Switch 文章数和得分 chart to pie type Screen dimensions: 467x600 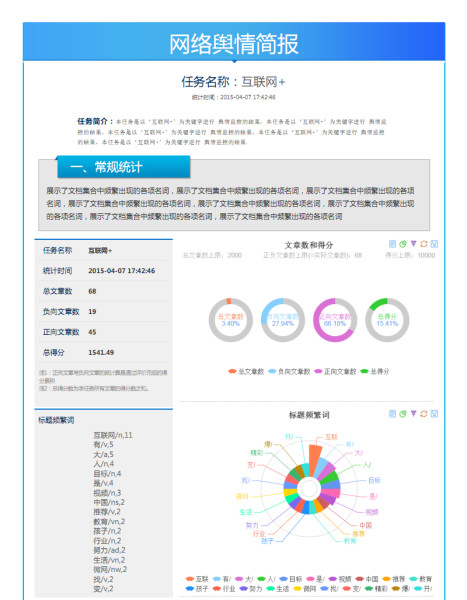tap(403, 244)
